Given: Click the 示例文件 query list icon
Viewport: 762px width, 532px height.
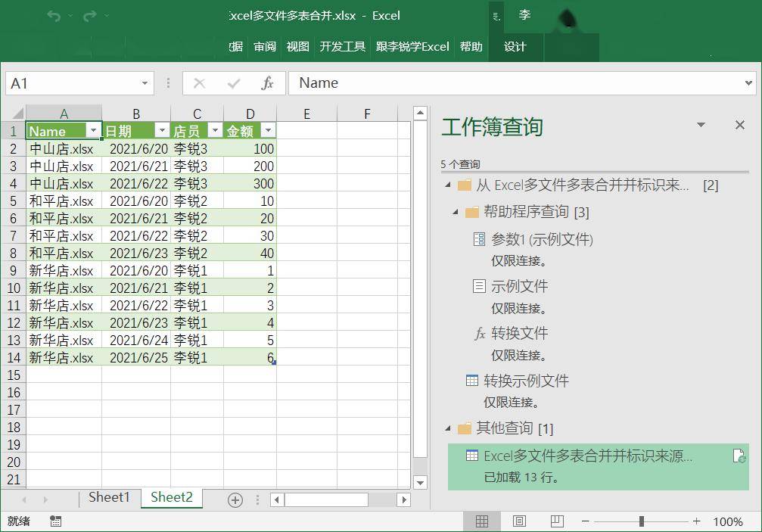Looking at the screenshot, I should (x=479, y=286).
